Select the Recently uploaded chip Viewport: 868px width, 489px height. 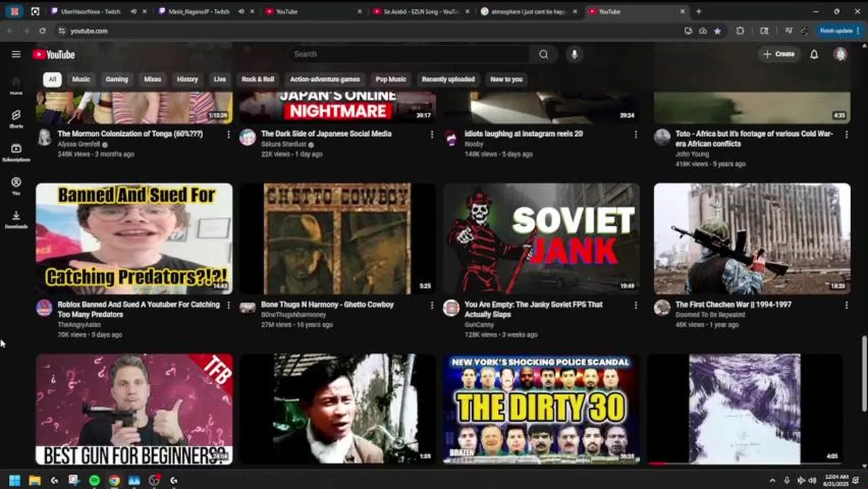(448, 79)
